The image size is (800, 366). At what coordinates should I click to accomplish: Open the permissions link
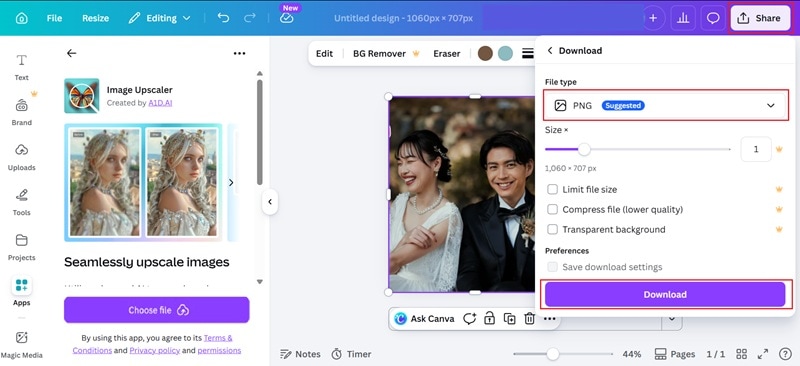[219, 350]
